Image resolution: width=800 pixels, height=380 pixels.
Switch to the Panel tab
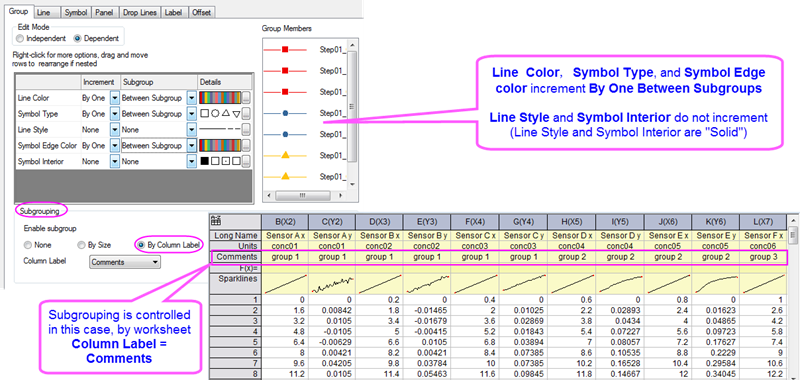click(106, 12)
